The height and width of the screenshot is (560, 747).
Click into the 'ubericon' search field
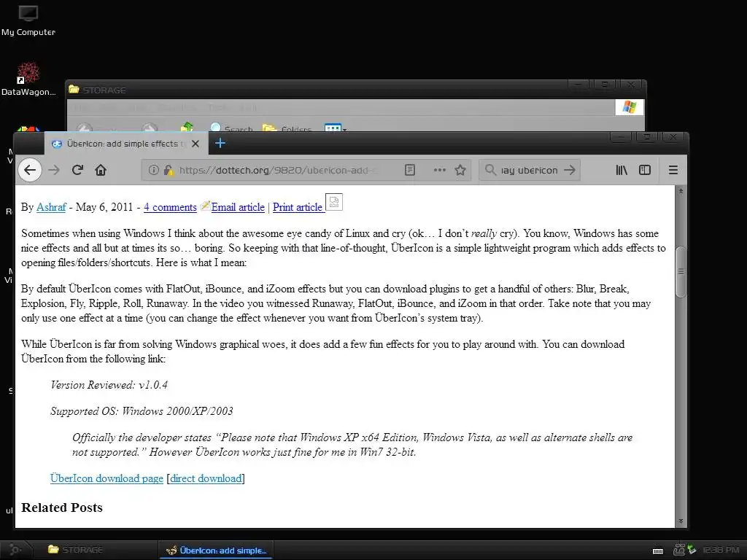point(529,170)
